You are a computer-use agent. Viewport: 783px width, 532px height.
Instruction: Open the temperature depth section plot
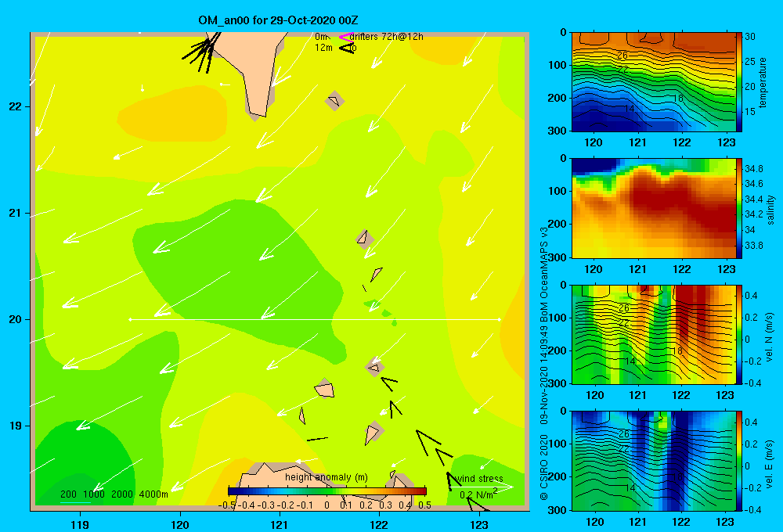[x=653, y=82]
